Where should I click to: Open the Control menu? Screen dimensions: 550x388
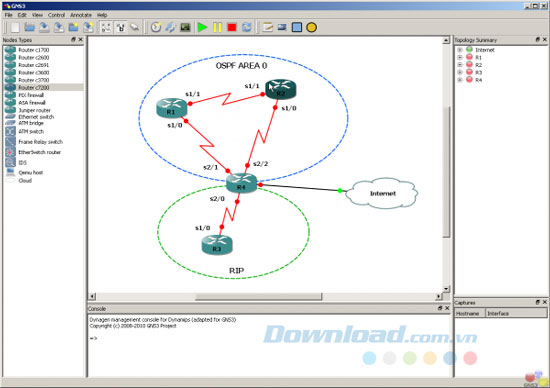coord(56,15)
